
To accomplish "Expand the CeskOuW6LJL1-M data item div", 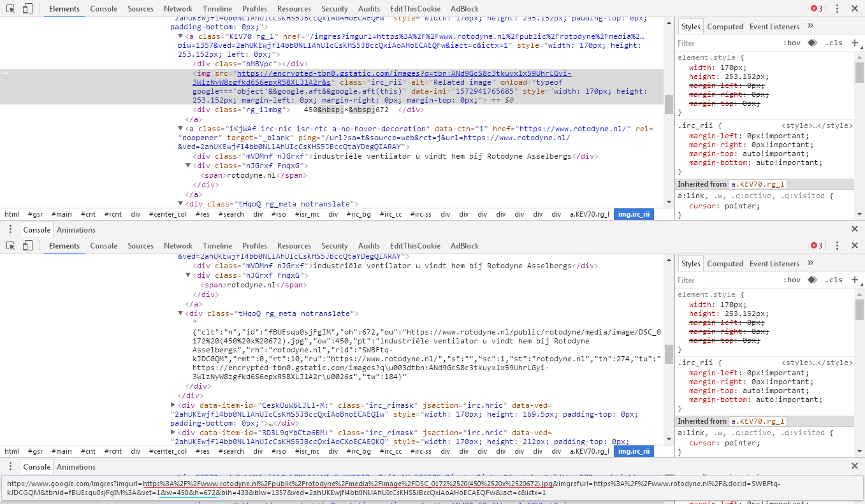I will pos(173,405).
